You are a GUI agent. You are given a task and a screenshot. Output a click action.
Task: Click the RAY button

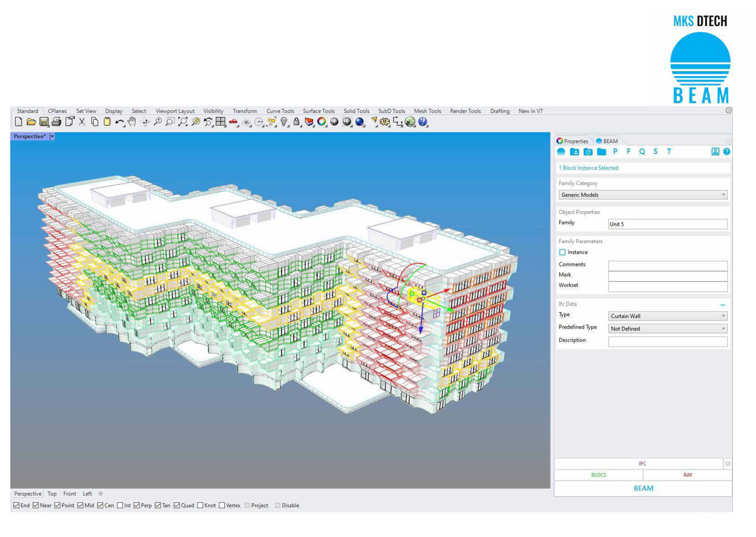pyautogui.click(x=687, y=475)
